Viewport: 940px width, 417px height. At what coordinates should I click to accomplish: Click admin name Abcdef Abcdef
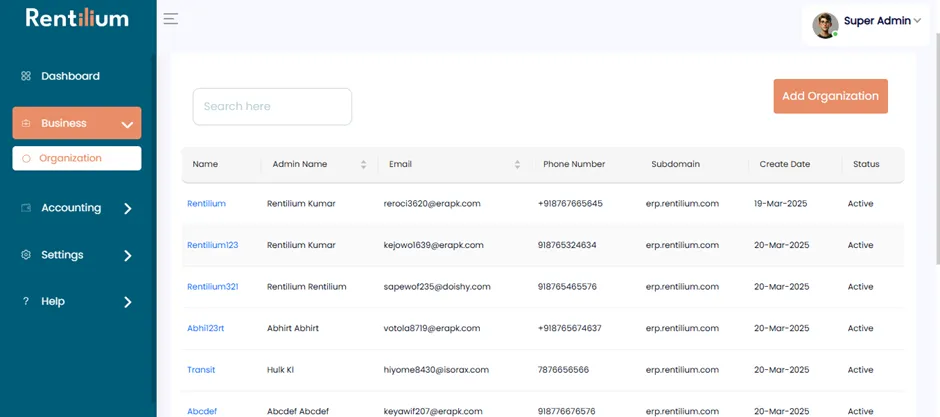tap(298, 412)
